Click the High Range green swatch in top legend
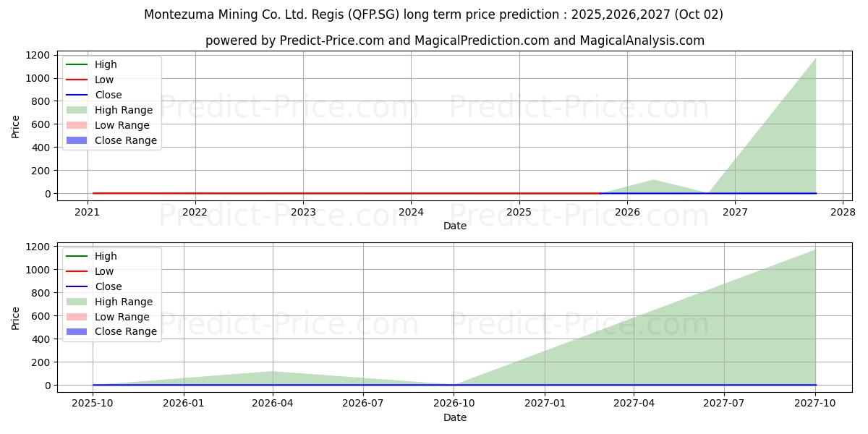This screenshot has height=434, width=868. (76, 110)
